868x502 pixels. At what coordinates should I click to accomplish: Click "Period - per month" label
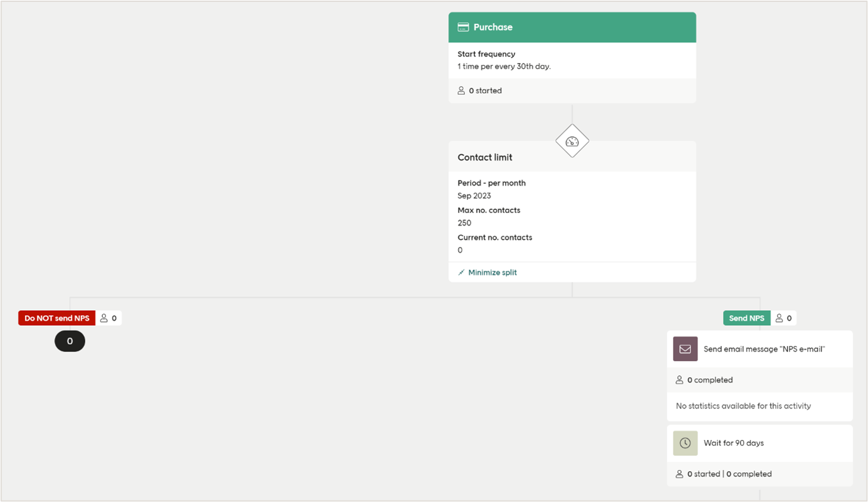pyautogui.click(x=491, y=184)
